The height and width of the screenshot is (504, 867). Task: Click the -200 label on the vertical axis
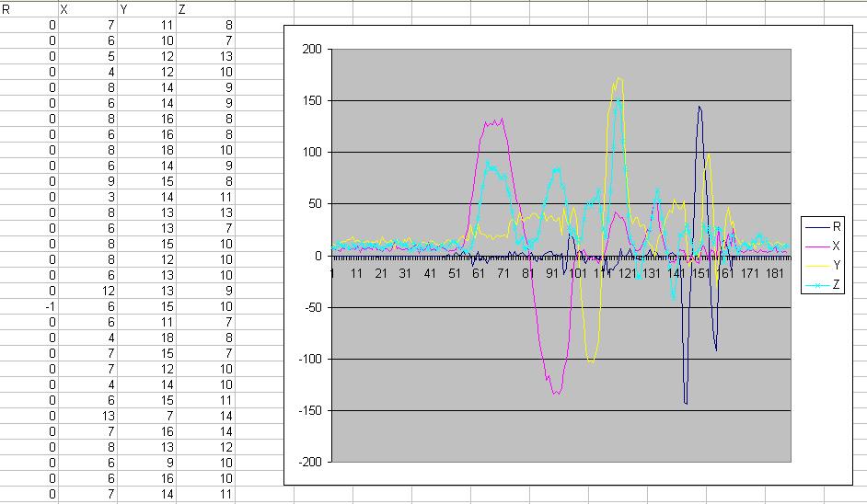pyautogui.click(x=310, y=462)
